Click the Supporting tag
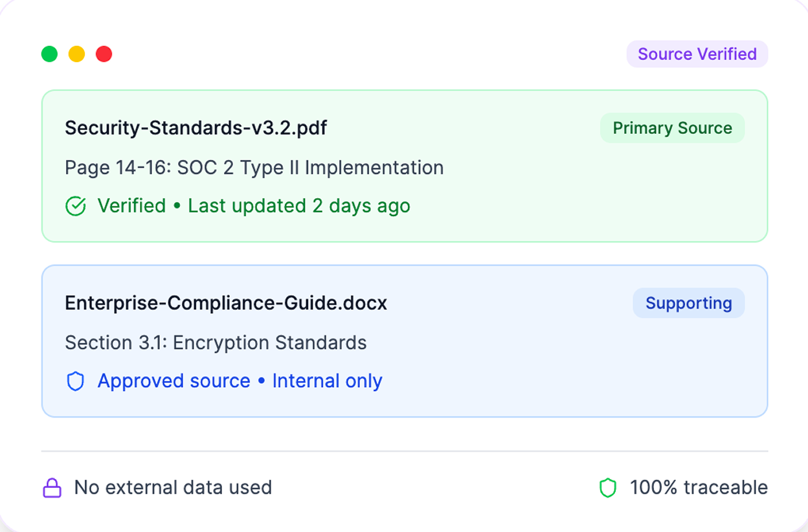Screen dimensions: 808x532 [688, 303]
